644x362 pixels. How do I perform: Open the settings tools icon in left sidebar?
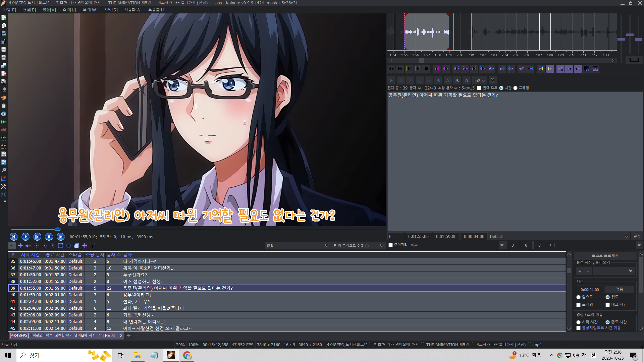[x=4, y=186]
